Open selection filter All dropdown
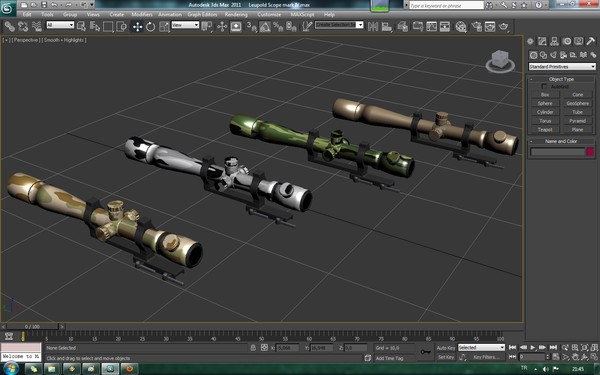The width and height of the screenshot is (600, 375). (x=60, y=25)
